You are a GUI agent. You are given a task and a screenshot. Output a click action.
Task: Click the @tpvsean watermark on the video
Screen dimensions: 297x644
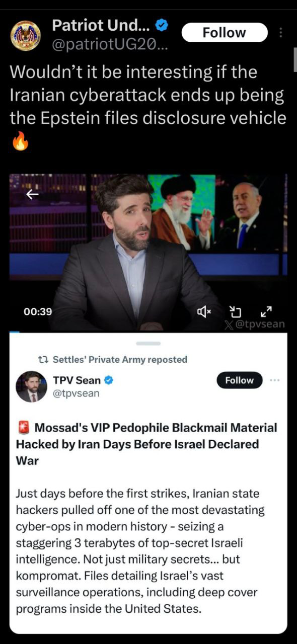click(254, 325)
